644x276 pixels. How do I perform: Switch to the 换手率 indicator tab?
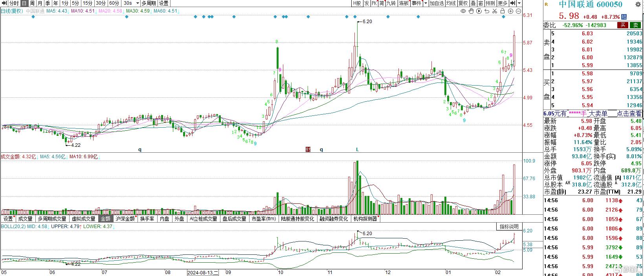tap(148, 219)
